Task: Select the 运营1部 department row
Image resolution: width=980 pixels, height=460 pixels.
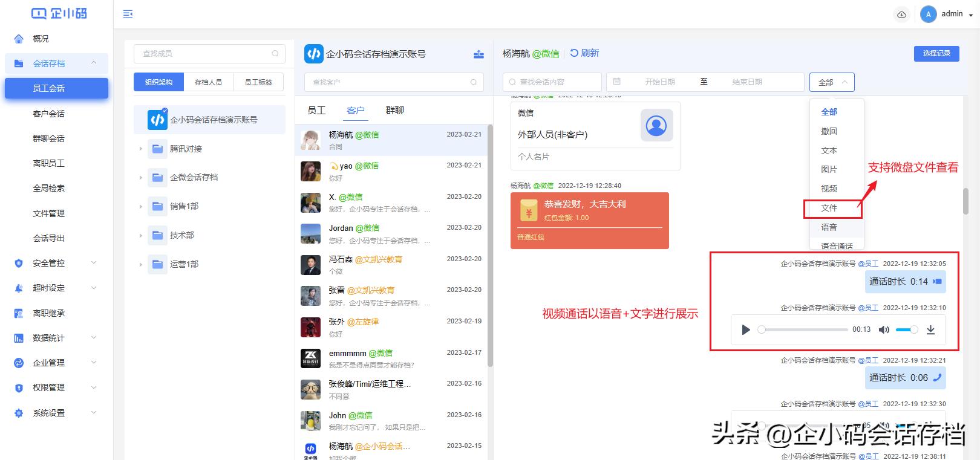Action: [209, 264]
